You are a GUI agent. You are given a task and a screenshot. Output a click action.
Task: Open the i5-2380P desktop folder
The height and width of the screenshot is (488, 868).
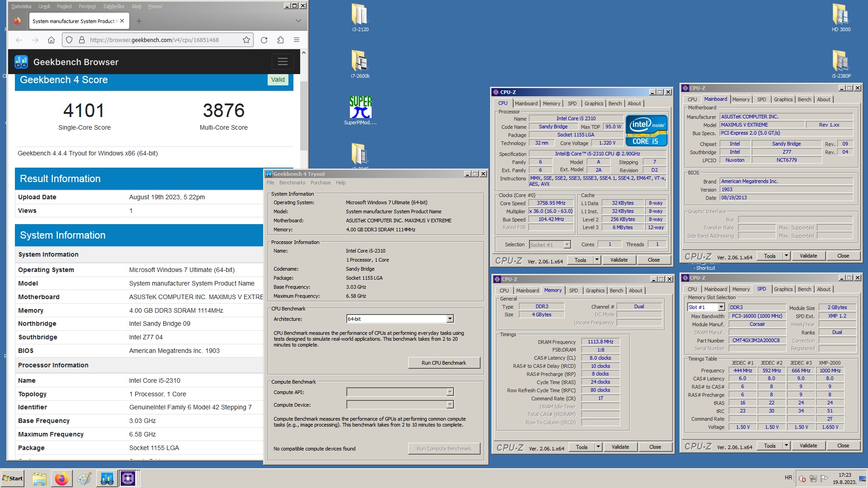841,64
